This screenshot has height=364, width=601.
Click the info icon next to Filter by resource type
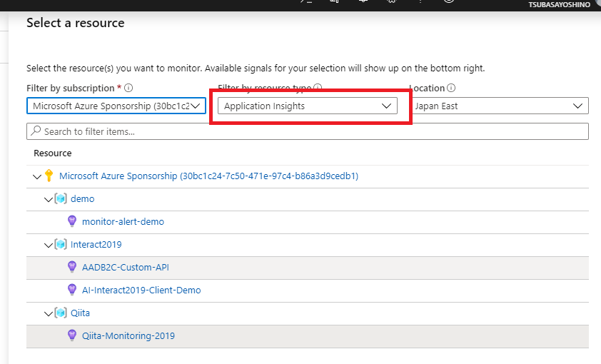(318, 87)
